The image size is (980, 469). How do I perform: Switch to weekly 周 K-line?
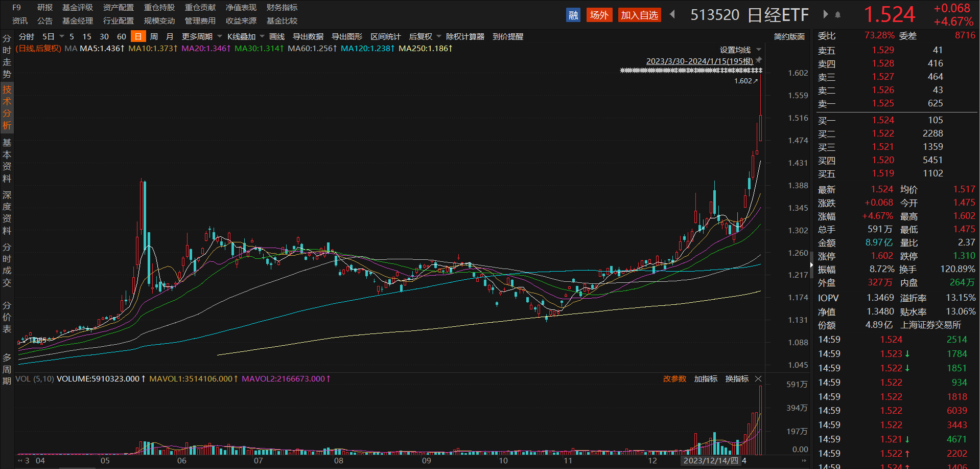point(154,37)
